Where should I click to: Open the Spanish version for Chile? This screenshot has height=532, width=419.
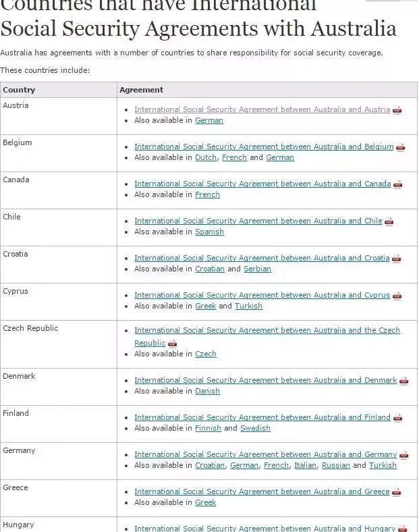[209, 232]
